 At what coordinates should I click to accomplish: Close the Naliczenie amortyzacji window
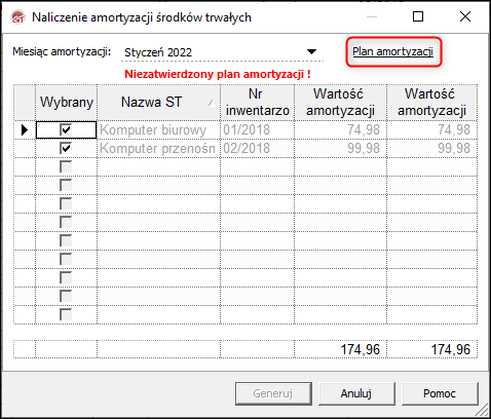pyautogui.click(x=465, y=16)
